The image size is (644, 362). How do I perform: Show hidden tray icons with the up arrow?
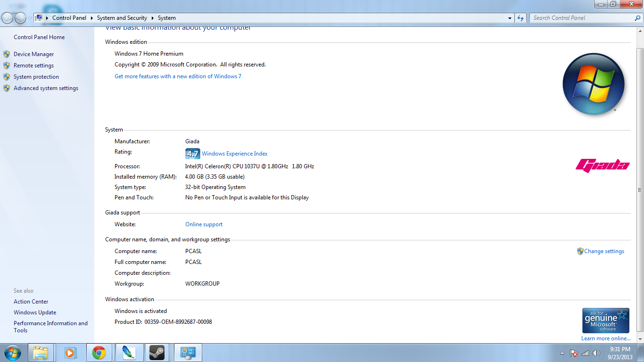pos(562,353)
